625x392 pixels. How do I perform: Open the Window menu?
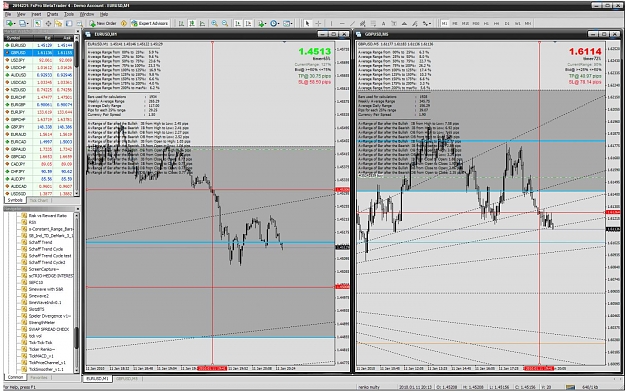click(x=87, y=14)
